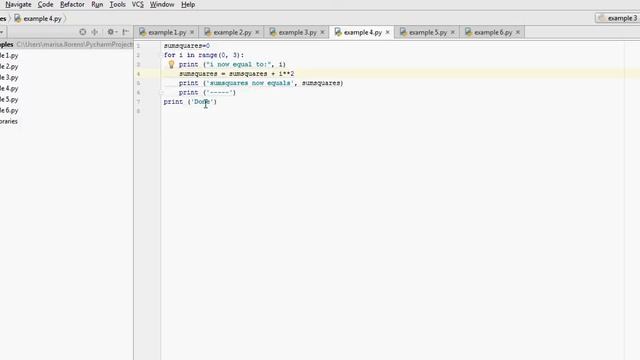Click example 4.py in breadcrumb bar

(42, 18)
